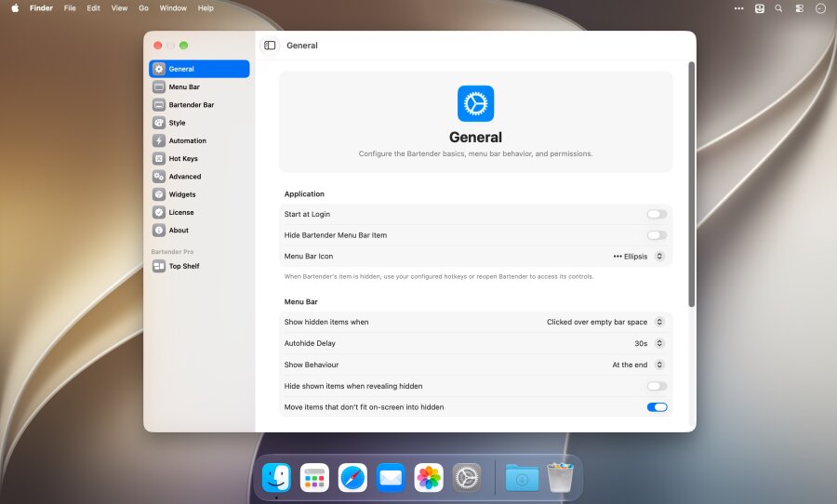Open the Widgets cube icon in sidebar

click(158, 194)
